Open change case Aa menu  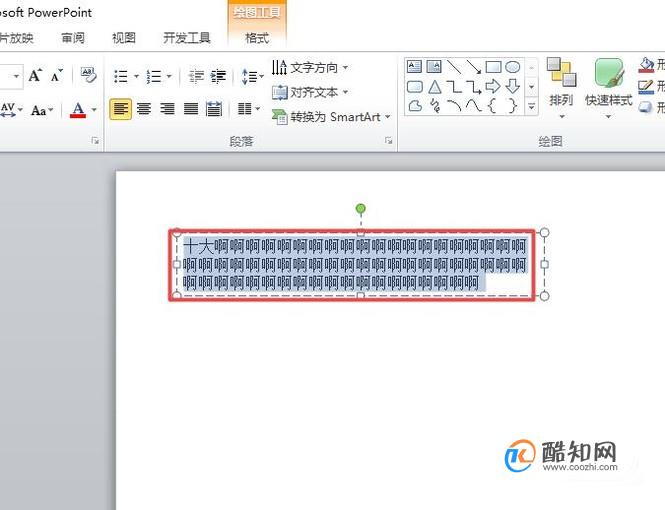[42, 111]
